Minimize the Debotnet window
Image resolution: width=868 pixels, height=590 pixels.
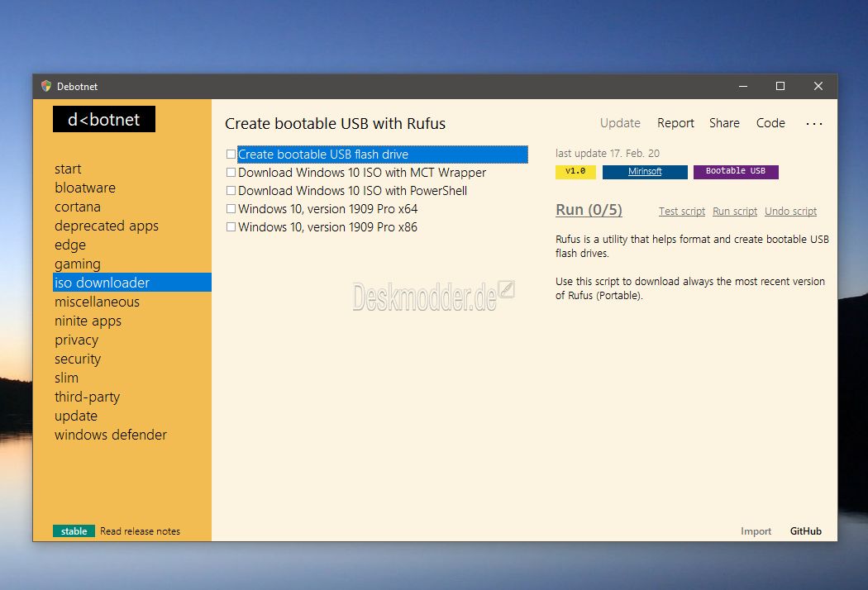click(x=743, y=86)
